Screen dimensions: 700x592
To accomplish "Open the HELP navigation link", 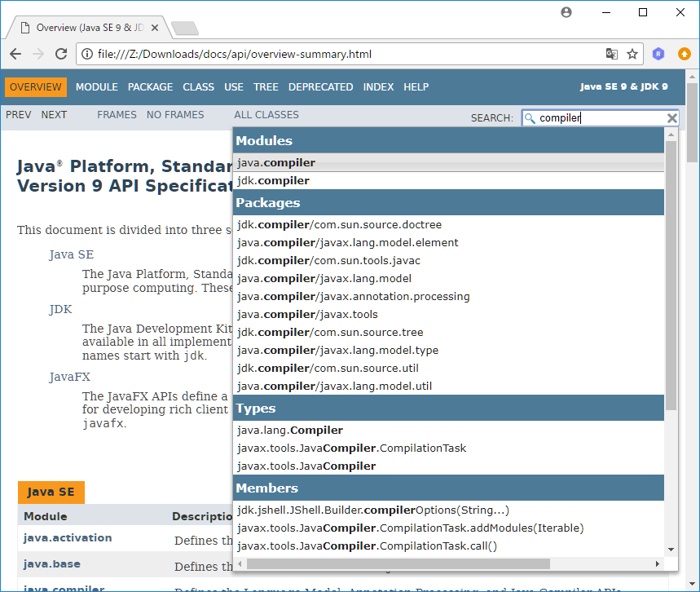I will click(416, 87).
